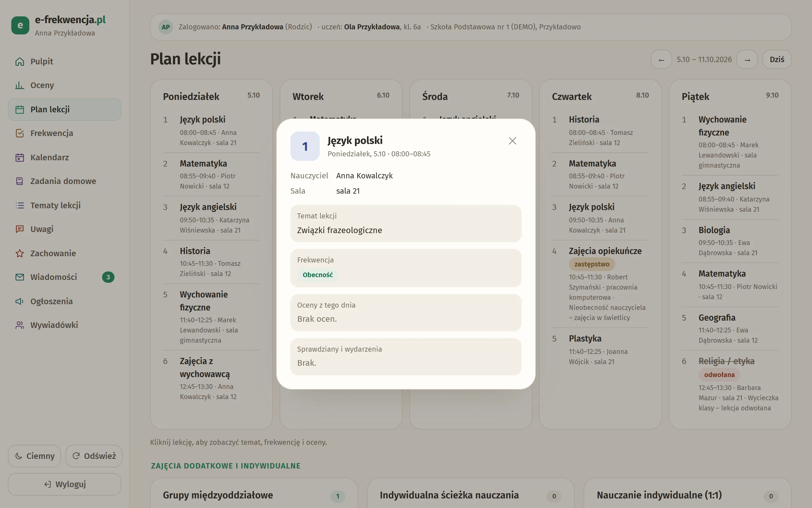Click the Frekwencja checkmark icon
The height and width of the screenshot is (508, 812).
pos(20,133)
